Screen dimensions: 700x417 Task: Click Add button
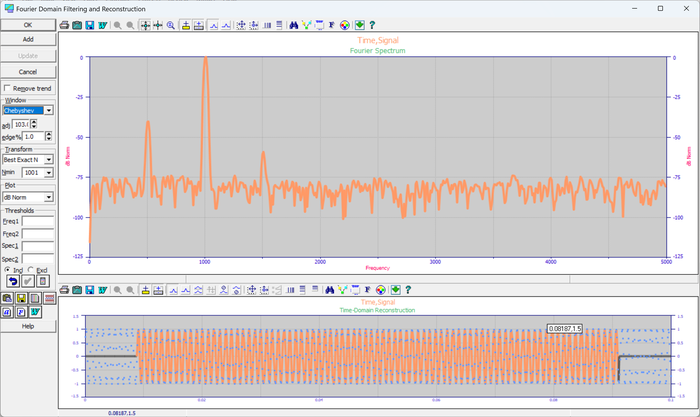pos(28,39)
